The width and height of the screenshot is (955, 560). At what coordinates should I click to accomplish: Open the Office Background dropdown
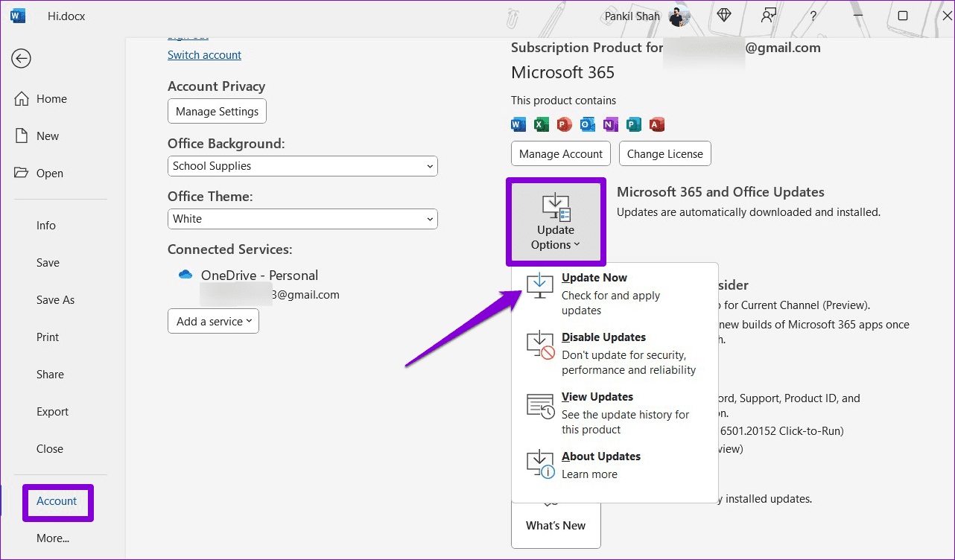pos(302,166)
